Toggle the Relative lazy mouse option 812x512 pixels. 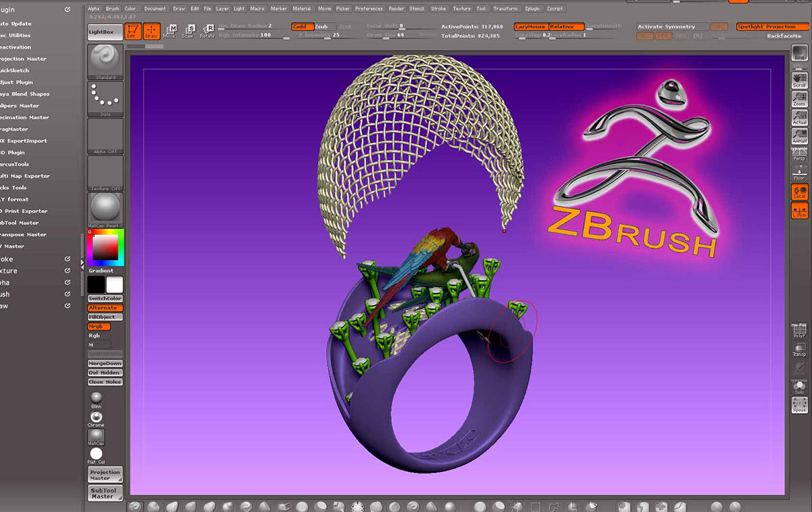click(566, 26)
